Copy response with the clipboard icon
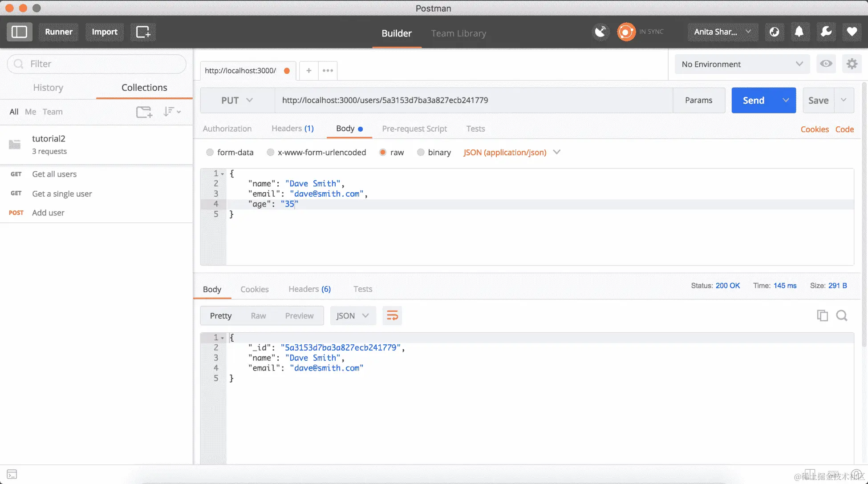Image resolution: width=868 pixels, height=484 pixels. (x=822, y=315)
